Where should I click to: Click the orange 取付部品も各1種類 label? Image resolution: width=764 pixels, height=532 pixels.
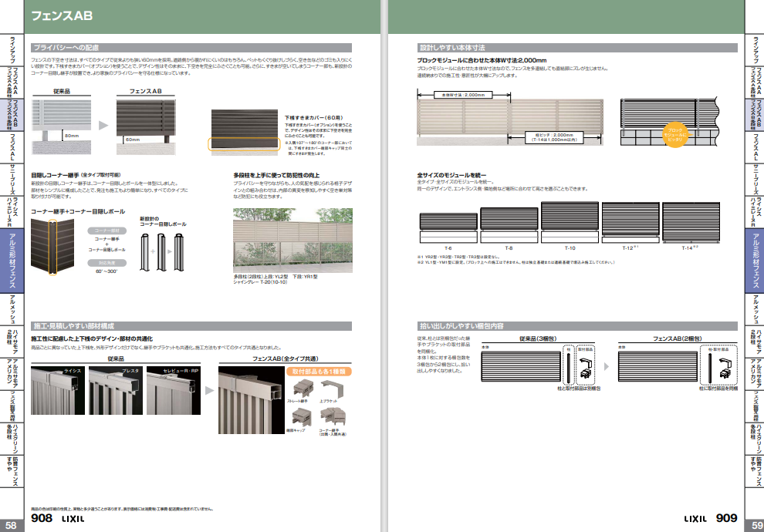point(319,372)
